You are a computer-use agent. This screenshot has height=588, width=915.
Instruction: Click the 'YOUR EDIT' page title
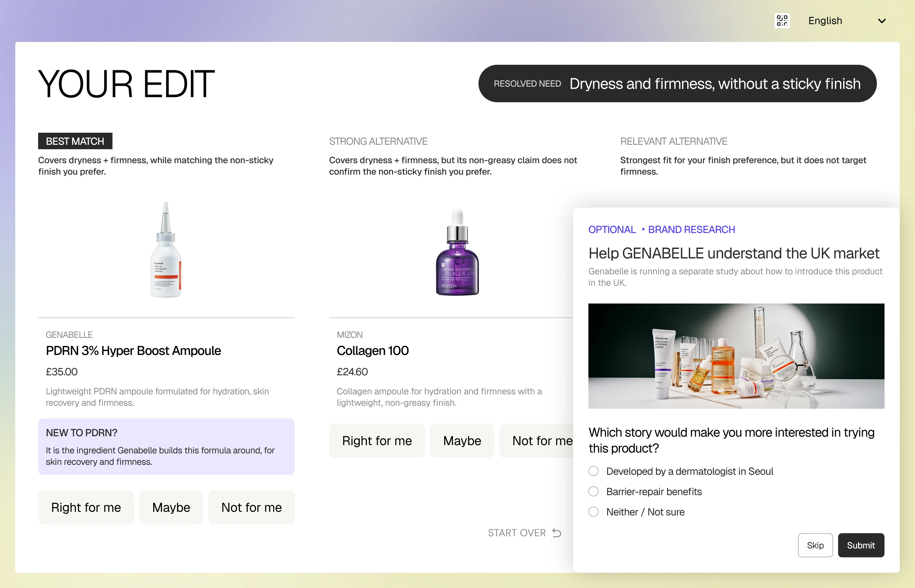click(x=126, y=84)
